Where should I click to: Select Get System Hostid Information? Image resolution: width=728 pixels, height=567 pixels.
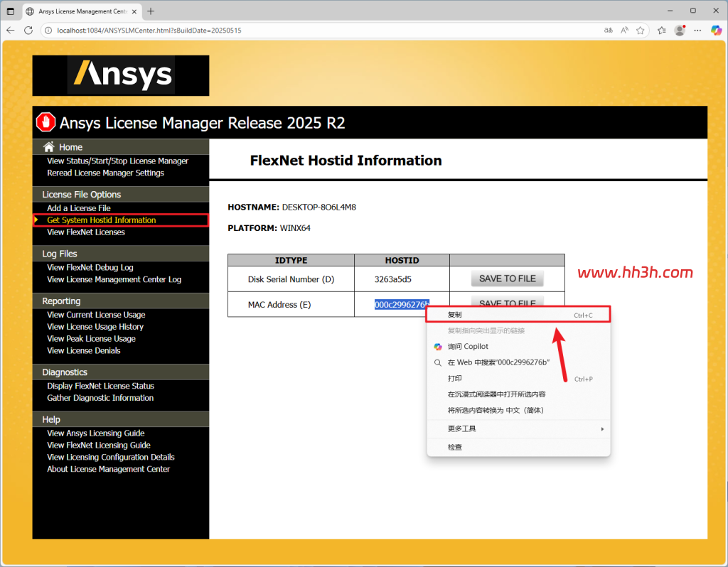click(101, 220)
